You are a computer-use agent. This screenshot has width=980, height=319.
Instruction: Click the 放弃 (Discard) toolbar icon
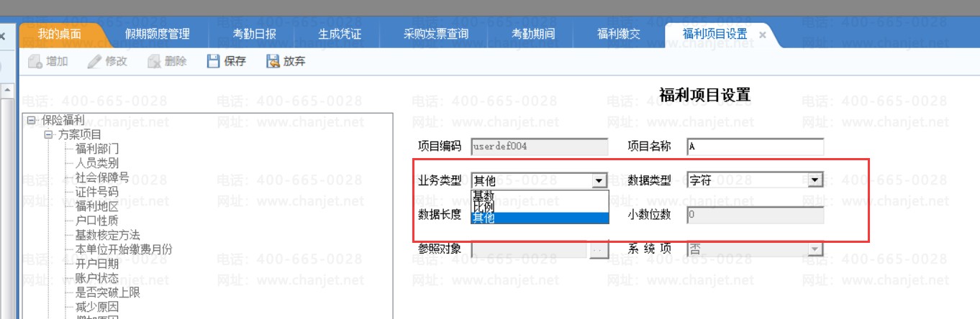(x=273, y=62)
